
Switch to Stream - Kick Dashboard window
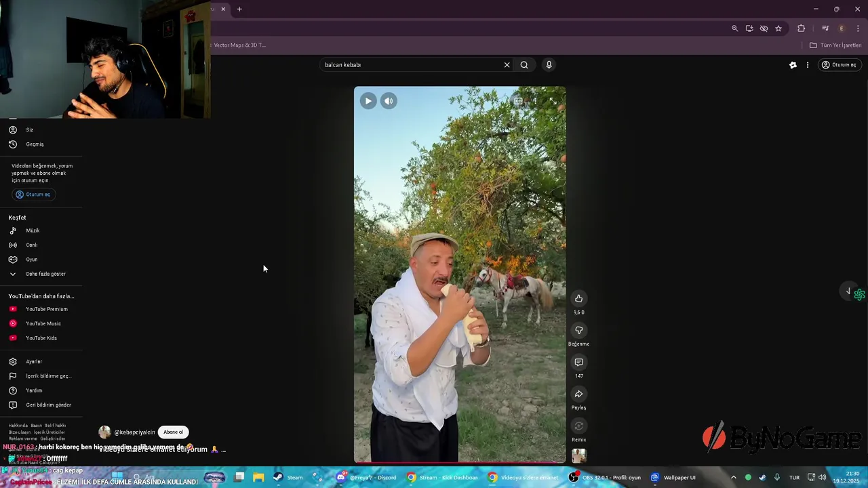pos(443,477)
